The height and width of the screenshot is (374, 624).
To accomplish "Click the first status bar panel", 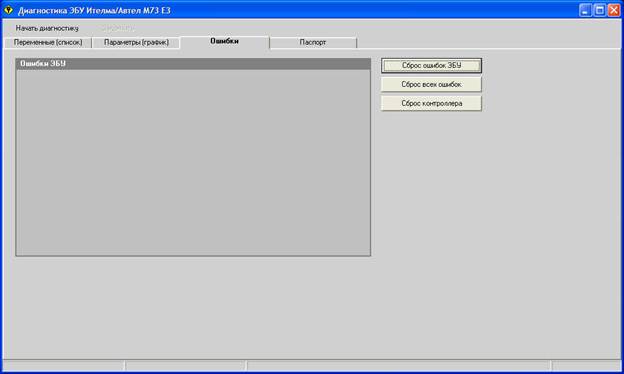I will point(64,365).
